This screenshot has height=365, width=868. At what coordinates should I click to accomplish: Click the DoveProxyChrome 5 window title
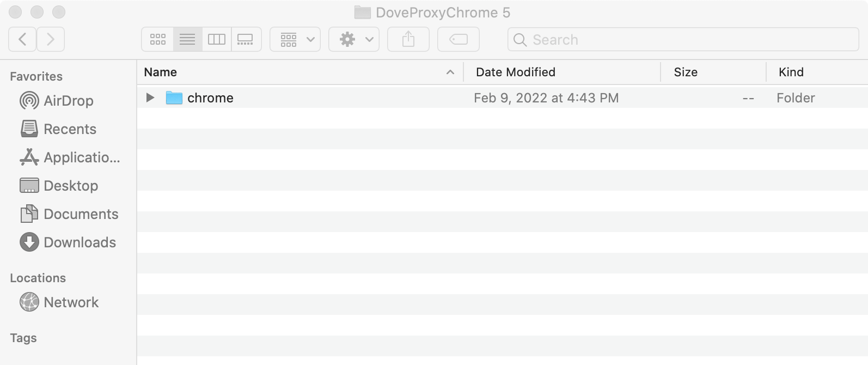[x=443, y=13]
